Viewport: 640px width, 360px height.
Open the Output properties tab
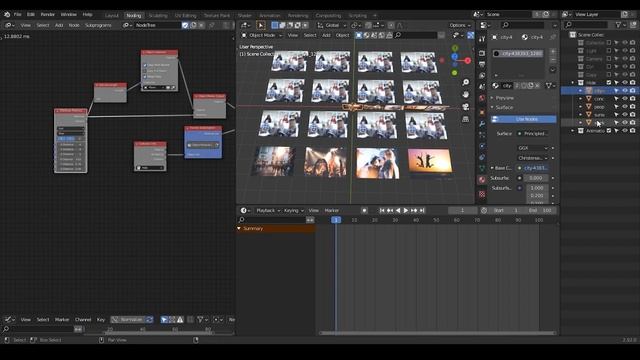[482, 64]
